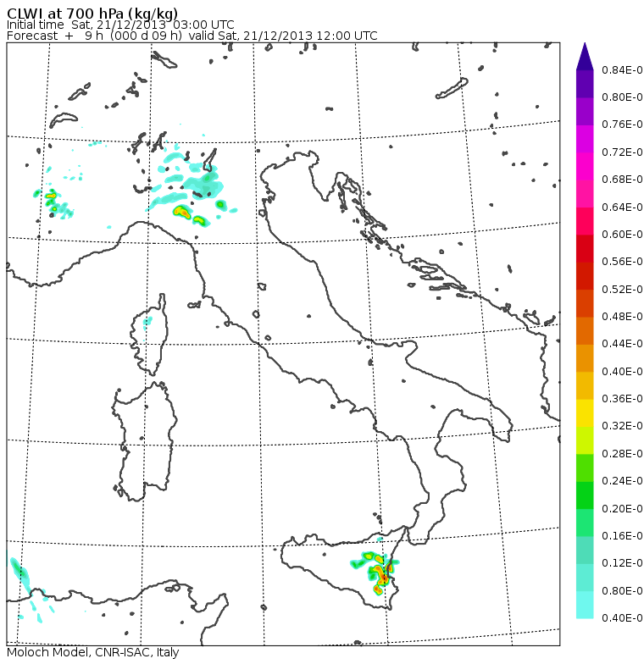
Task: Click the 0.76E-0 legend label
Action: [622, 125]
